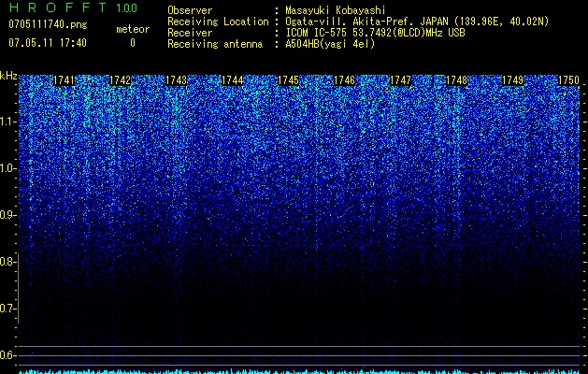Click the 1.1 frequency axis label
588x374 pixels.
(x=7, y=122)
